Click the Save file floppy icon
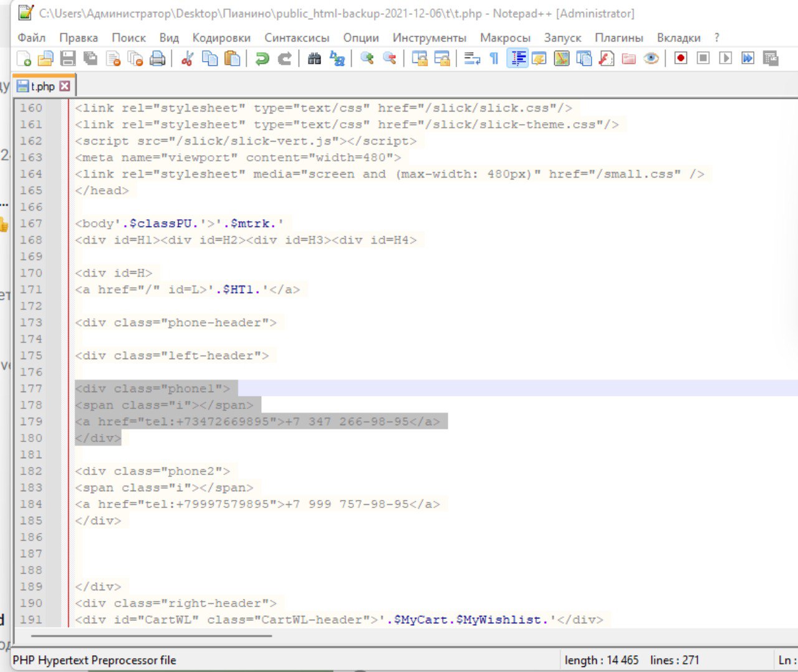 coord(67,59)
